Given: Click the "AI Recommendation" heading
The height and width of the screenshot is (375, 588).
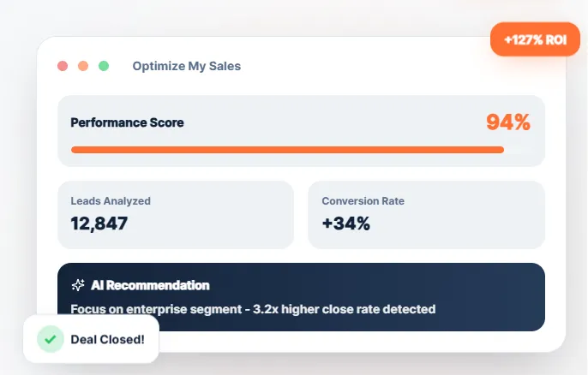Looking at the screenshot, I should [x=150, y=285].
